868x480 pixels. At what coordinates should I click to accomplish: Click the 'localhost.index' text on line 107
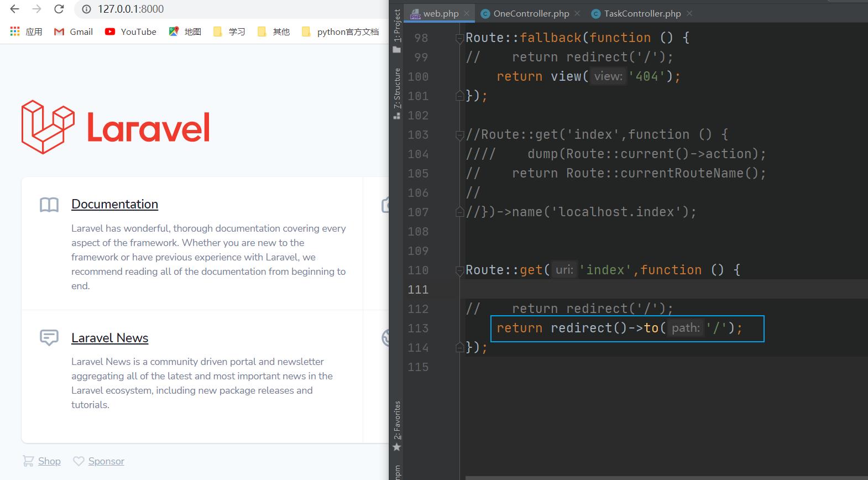pos(616,212)
